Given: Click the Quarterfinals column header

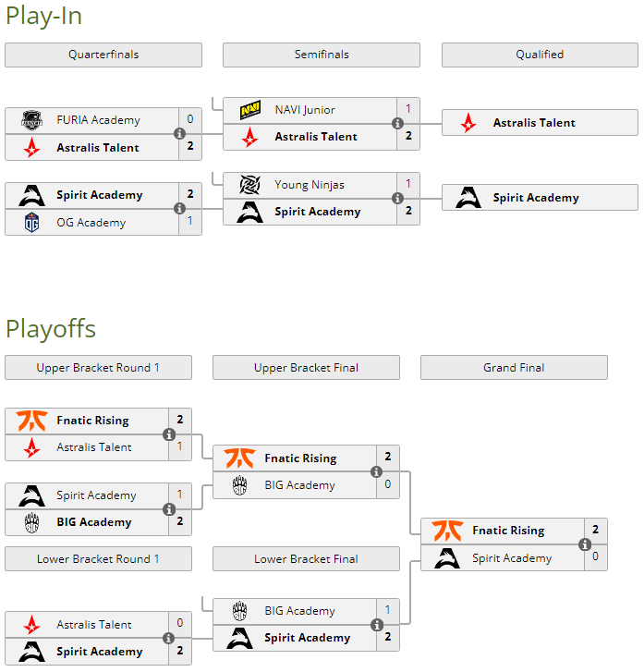Looking at the screenshot, I should coord(103,55).
